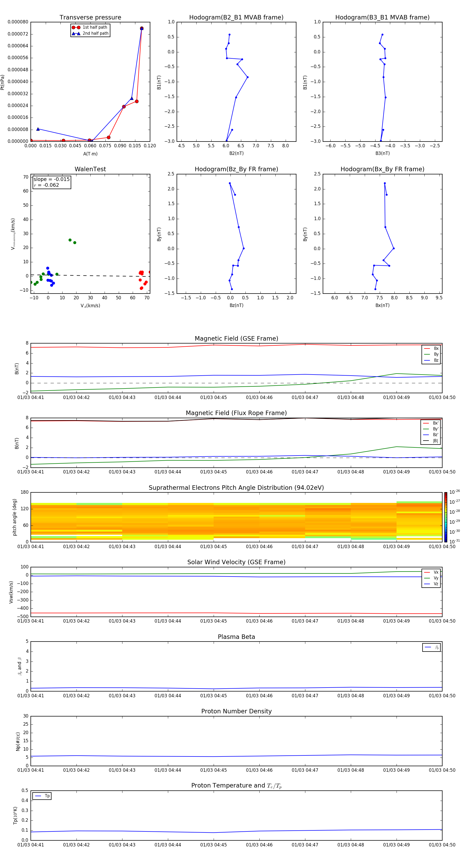Click the 'Vsw(km/s)' axis label
This screenshot has height=868, width=473.
(11, 592)
